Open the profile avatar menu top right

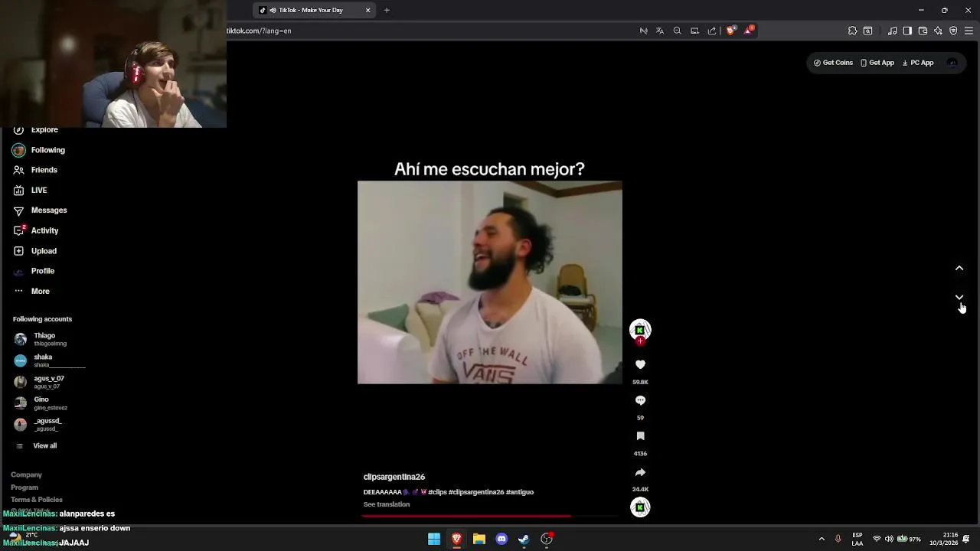point(952,63)
